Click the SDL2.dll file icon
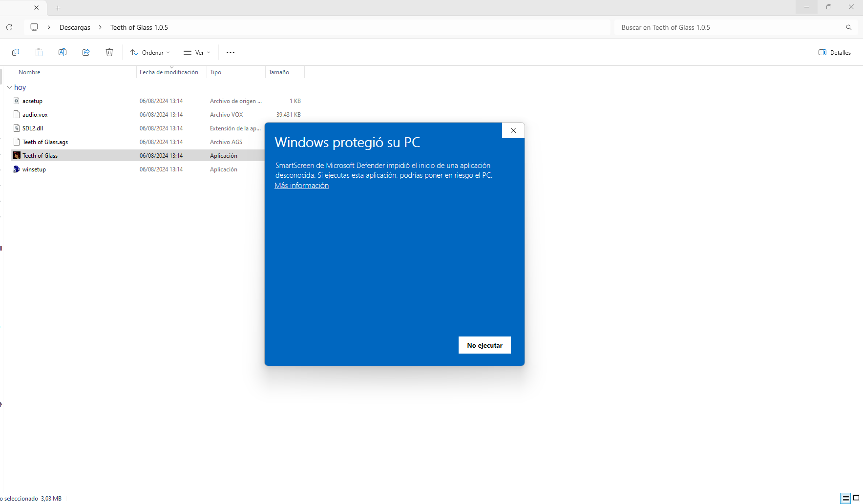This screenshot has height=504, width=863. tap(17, 128)
